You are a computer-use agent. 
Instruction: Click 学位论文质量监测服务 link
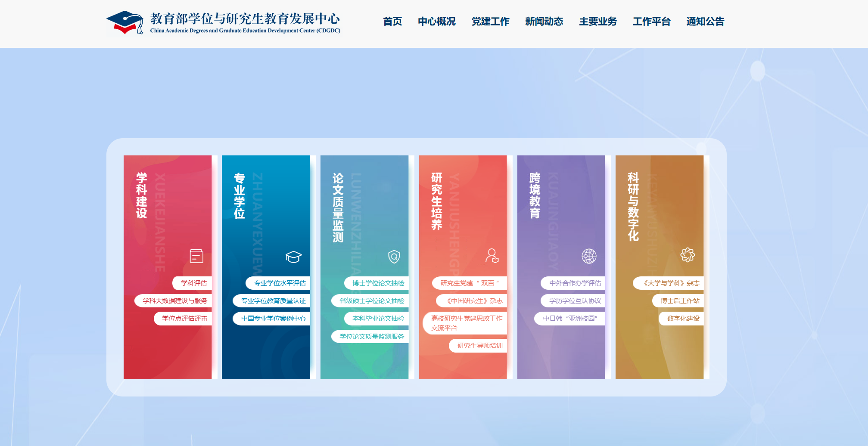370,337
